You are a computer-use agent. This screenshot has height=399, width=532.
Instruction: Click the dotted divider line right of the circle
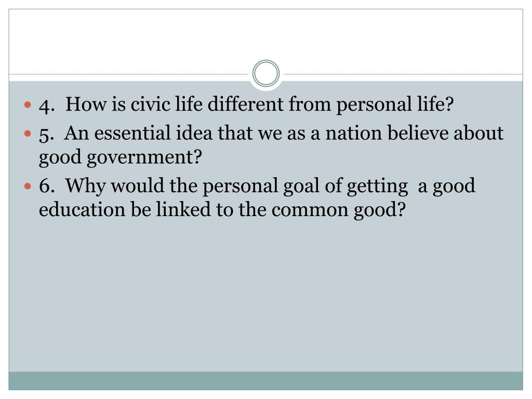(402, 74)
